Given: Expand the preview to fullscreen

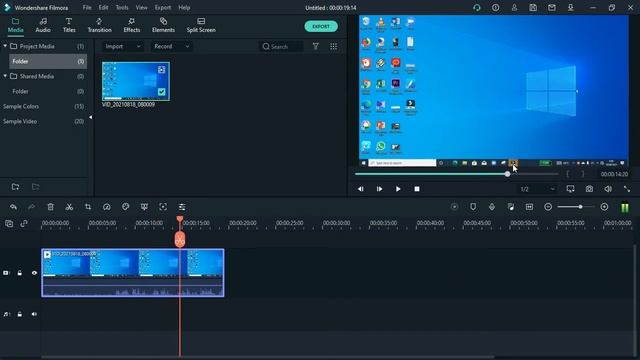Looking at the screenshot, I should (627, 189).
